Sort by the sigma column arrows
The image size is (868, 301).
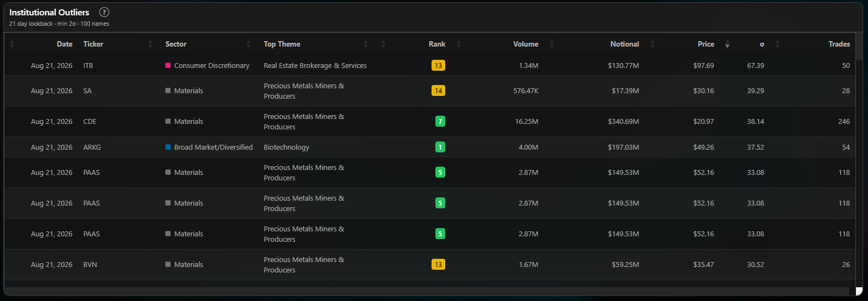click(777, 44)
